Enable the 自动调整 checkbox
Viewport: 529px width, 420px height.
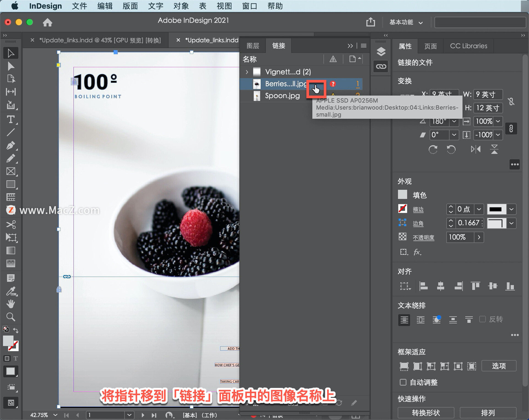[x=403, y=382]
